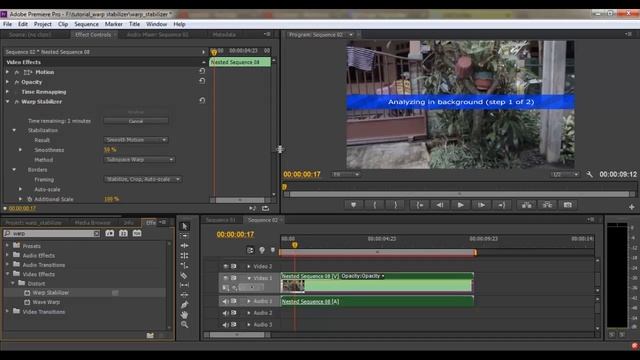Select the Rolling Edit tool
Screen dimensions: 640x360
pyautogui.click(x=184, y=256)
